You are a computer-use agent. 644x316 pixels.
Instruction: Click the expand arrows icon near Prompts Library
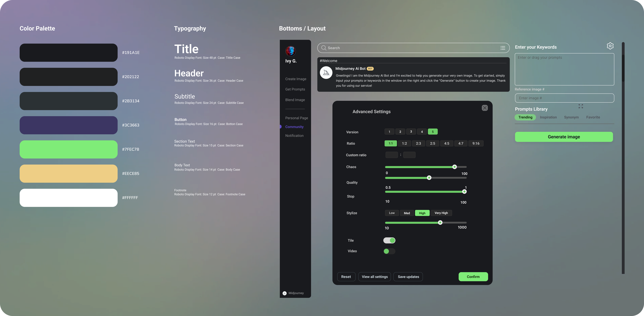(x=581, y=106)
